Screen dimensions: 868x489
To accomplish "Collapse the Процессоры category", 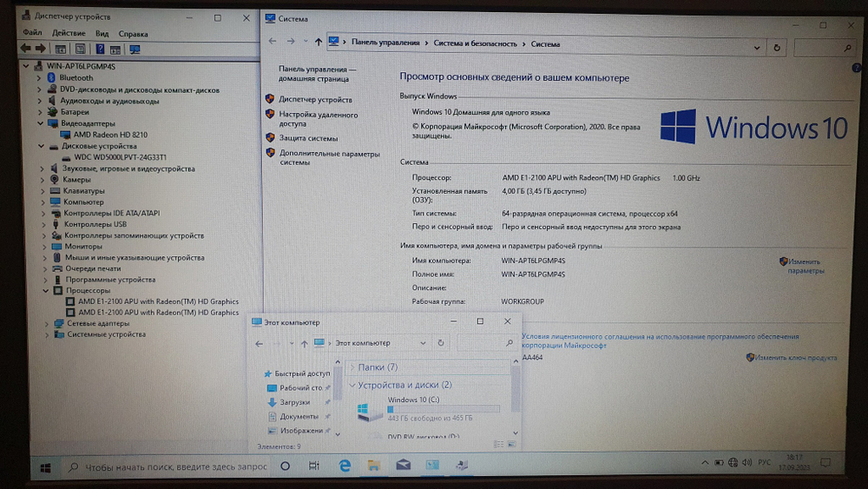I will pyautogui.click(x=46, y=290).
